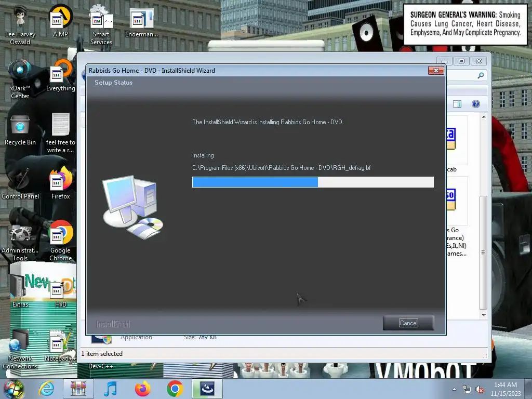This screenshot has width=532, height=399.
Task: Open 'feel free to write a r...' text file
Action: (x=60, y=133)
